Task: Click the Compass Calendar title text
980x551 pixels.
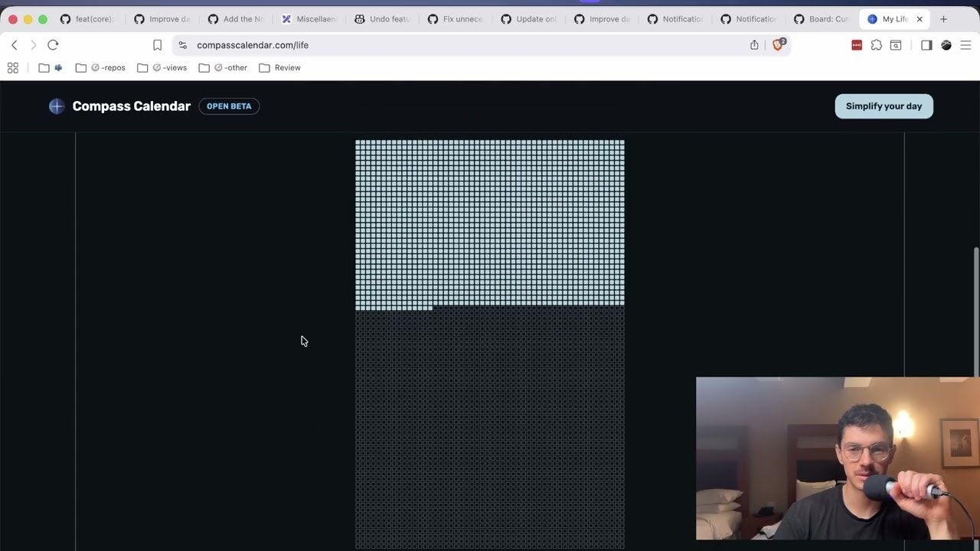Action: [132, 106]
